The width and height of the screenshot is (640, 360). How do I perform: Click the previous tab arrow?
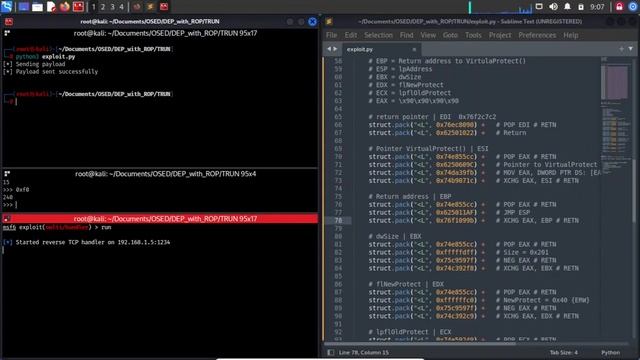(x=329, y=49)
